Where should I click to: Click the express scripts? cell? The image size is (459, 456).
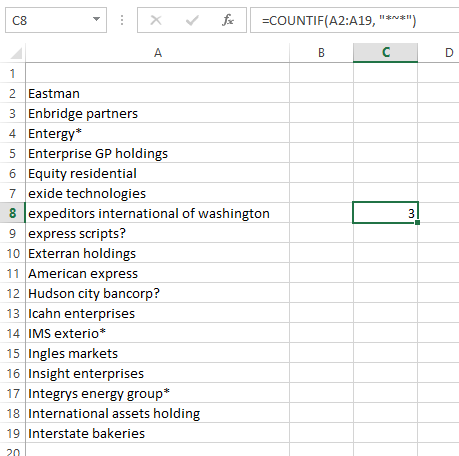[x=158, y=233]
